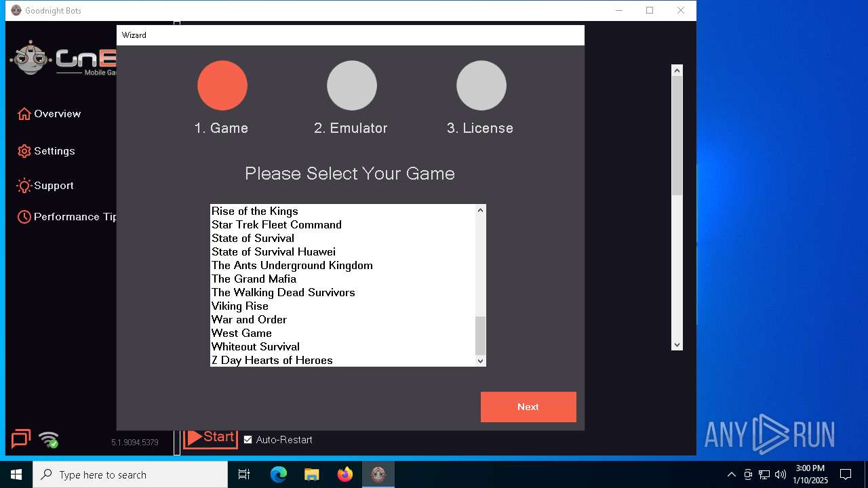Screen dimensions: 868x488
Task: Click the Windows Start button
Action: [16, 474]
